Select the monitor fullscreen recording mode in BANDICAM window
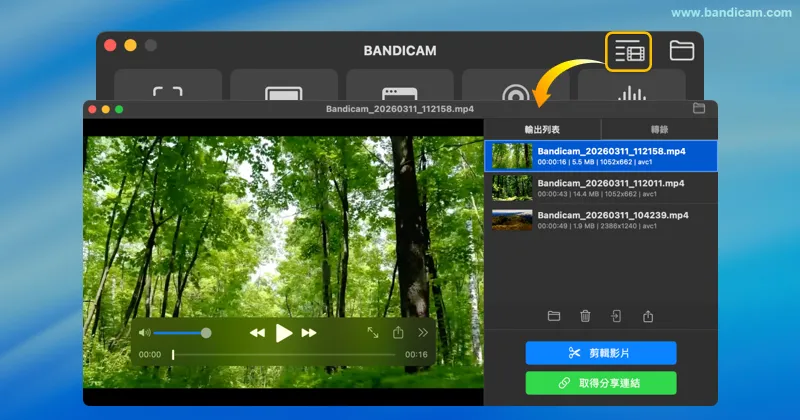Image resolution: width=800 pixels, height=420 pixels. pos(284,85)
